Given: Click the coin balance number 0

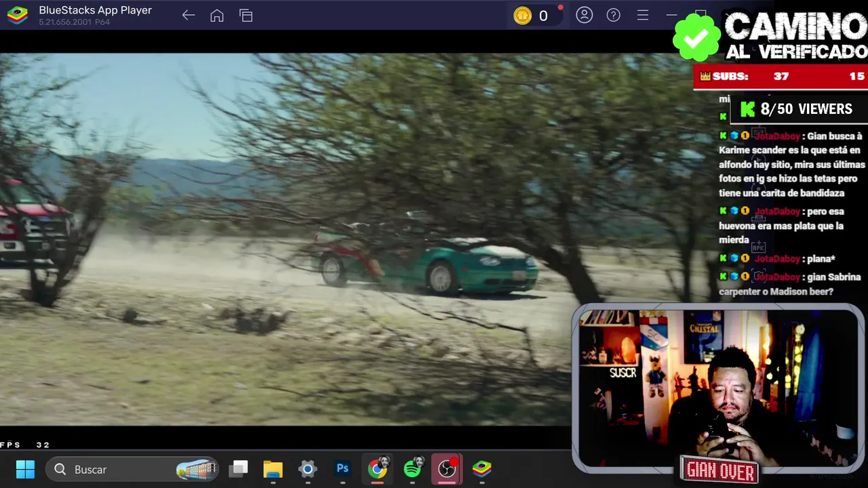Looking at the screenshot, I should point(543,16).
